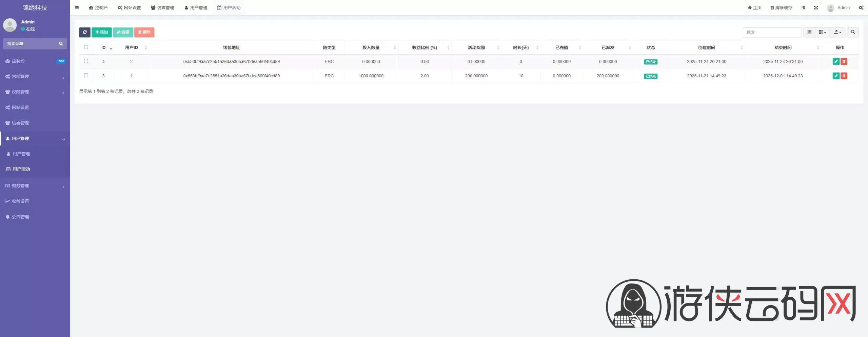Viewport: 868px width, 337px height.
Task: Select the checkbox for row ID 4
Action: click(x=86, y=61)
